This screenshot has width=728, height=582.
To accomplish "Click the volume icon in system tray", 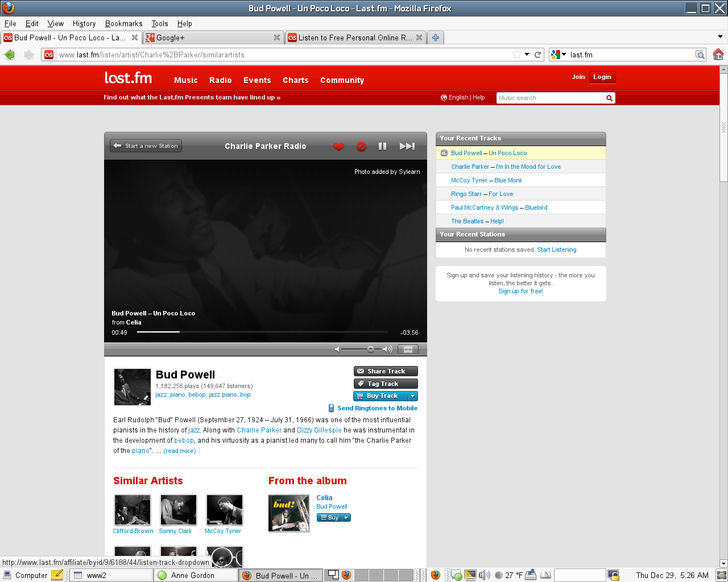I will [x=484, y=575].
